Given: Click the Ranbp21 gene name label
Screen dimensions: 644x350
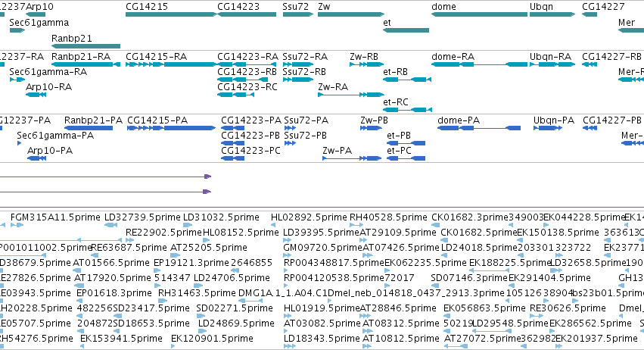Looking at the screenshot, I should point(71,38).
